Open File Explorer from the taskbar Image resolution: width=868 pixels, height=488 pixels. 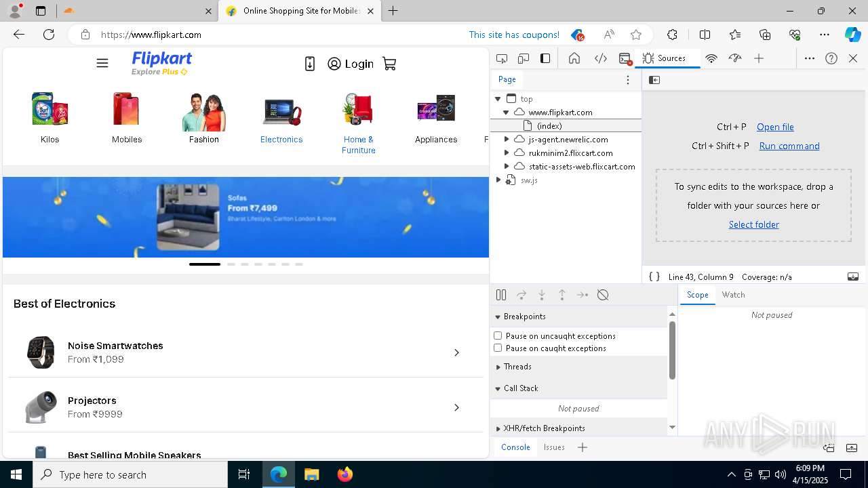[x=311, y=474]
